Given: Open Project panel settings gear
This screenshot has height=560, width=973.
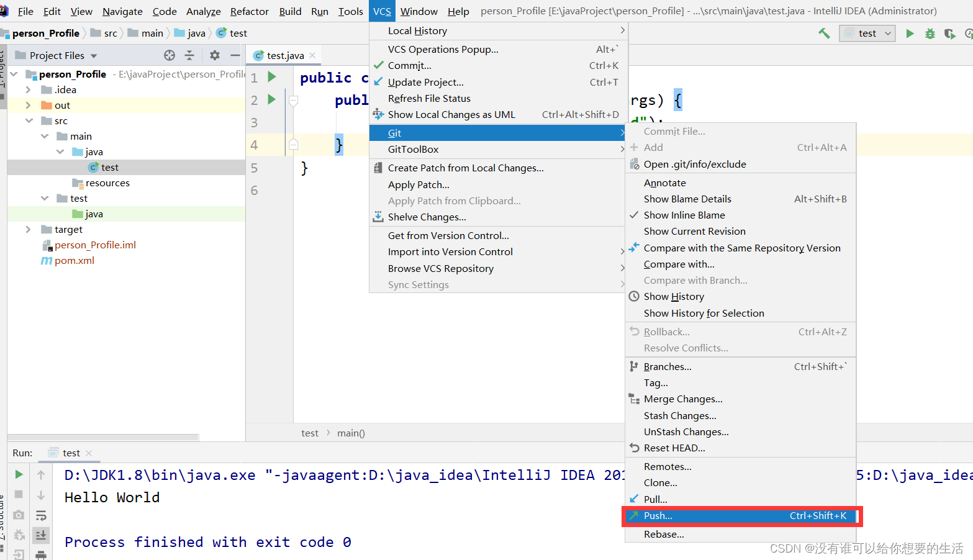Looking at the screenshot, I should pyautogui.click(x=215, y=55).
